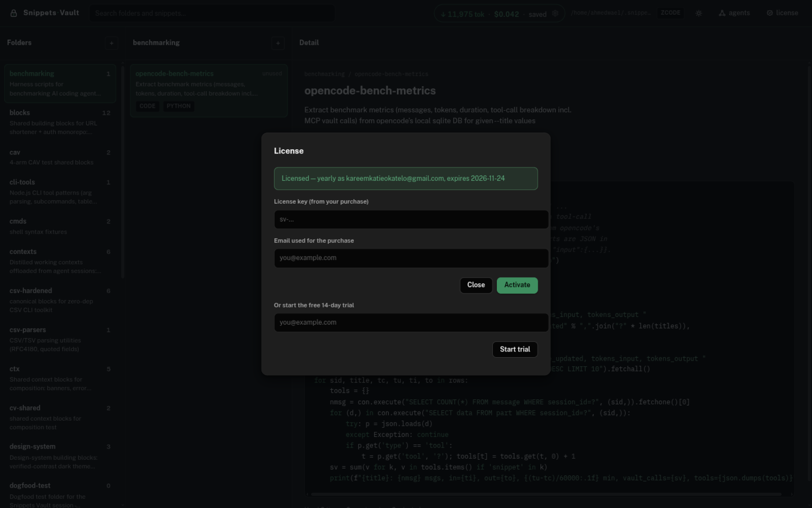The height and width of the screenshot is (508, 812).
Task: Click the purchase email field
Action: 411,258
